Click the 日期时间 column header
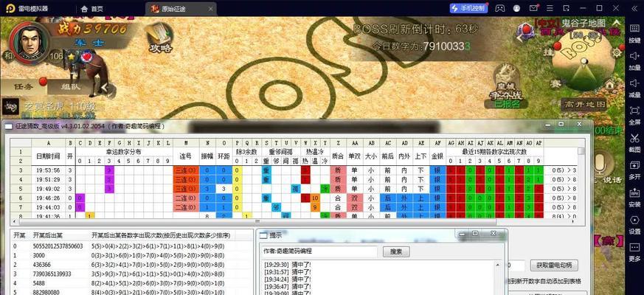Screen dimensions: 644x295 point(49,156)
